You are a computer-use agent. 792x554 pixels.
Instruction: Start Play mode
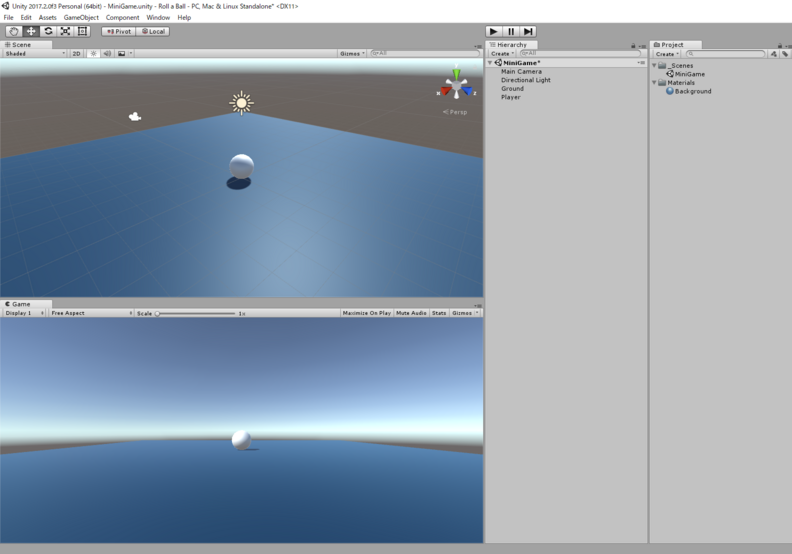(x=494, y=31)
